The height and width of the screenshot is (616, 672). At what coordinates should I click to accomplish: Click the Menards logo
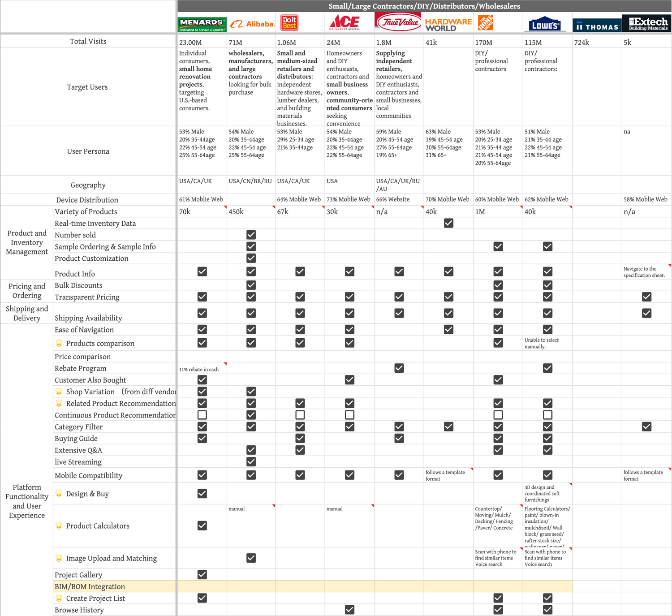coord(202,24)
